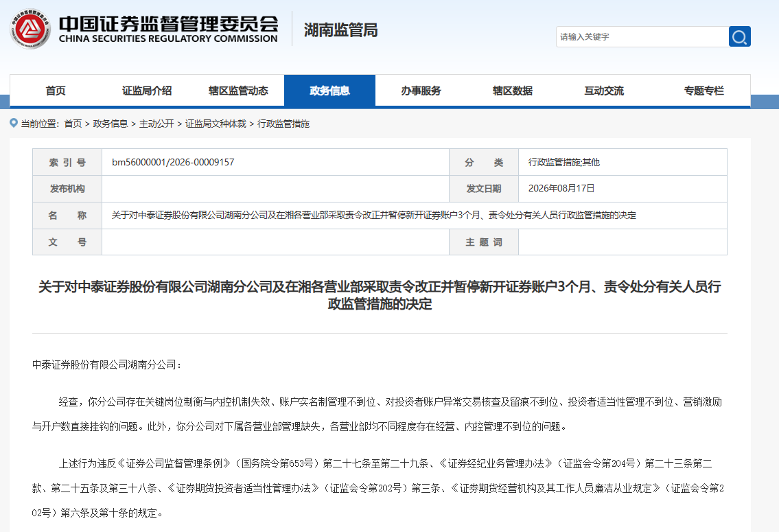Click the paragraph beginning 上述行为违反
779x532 pixels.
click(x=378, y=488)
